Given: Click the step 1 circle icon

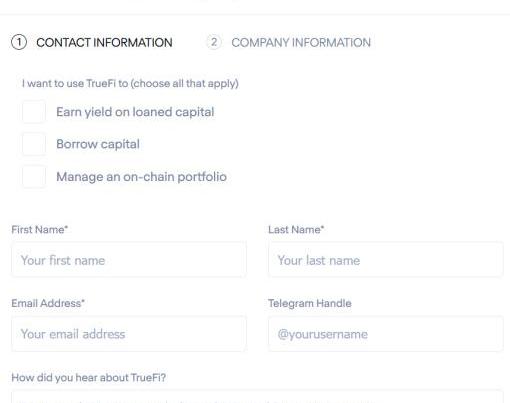Looking at the screenshot, I should pyautogui.click(x=19, y=42).
